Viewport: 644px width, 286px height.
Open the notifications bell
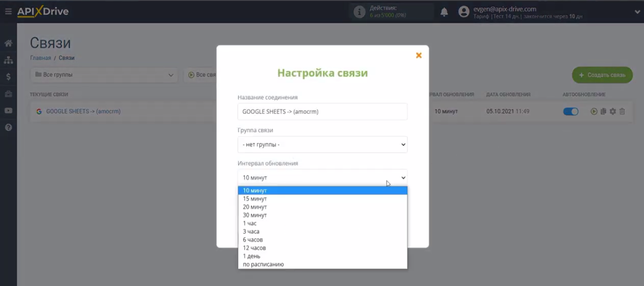pyautogui.click(x=444, y=12)
